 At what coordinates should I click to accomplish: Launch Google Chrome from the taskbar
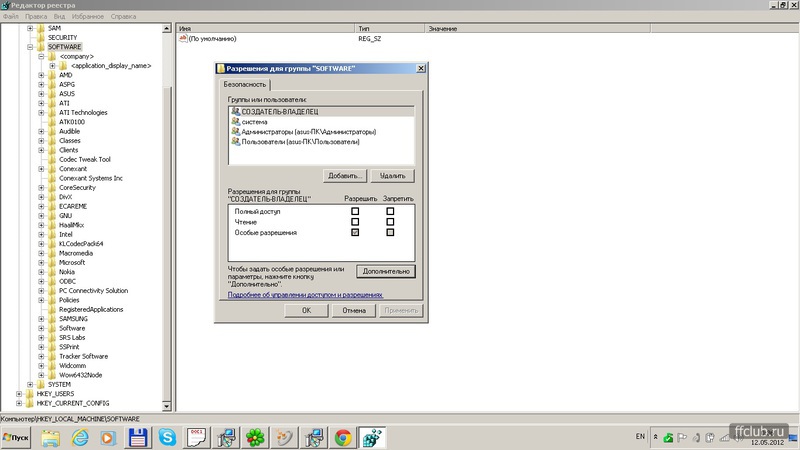343,438
